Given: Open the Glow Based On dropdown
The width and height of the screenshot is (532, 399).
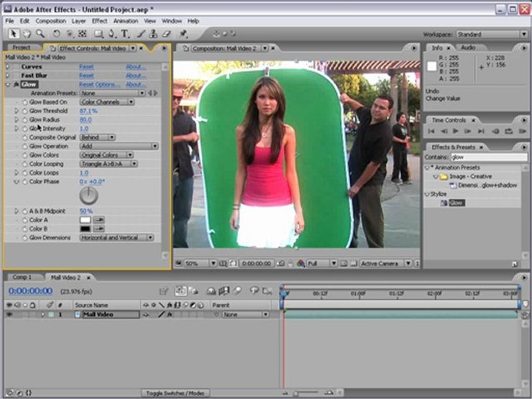Looking at the screenshot, I should 107,102.
